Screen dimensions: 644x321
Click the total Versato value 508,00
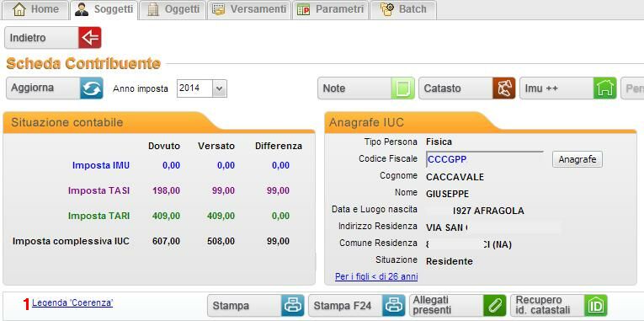coord(221,241)
